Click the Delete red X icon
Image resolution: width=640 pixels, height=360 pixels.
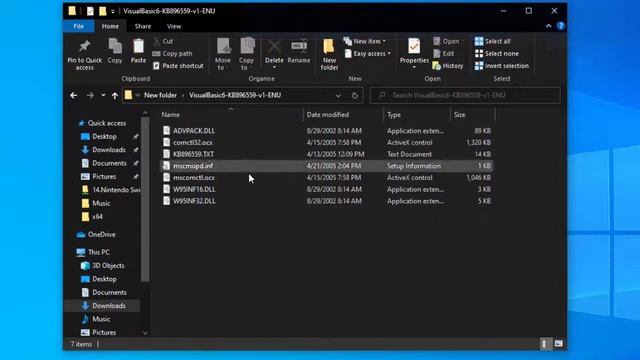click(x=274, y=46)
